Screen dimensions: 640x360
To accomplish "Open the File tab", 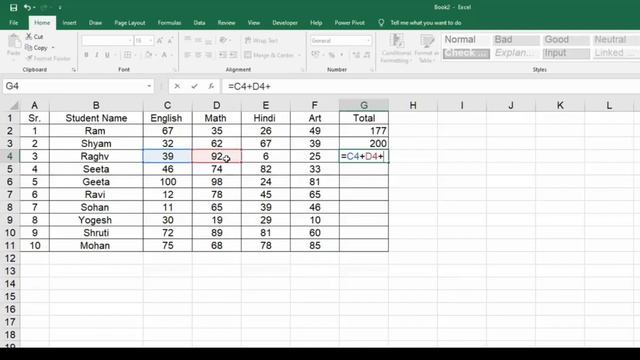I will [x=13, y=23].
